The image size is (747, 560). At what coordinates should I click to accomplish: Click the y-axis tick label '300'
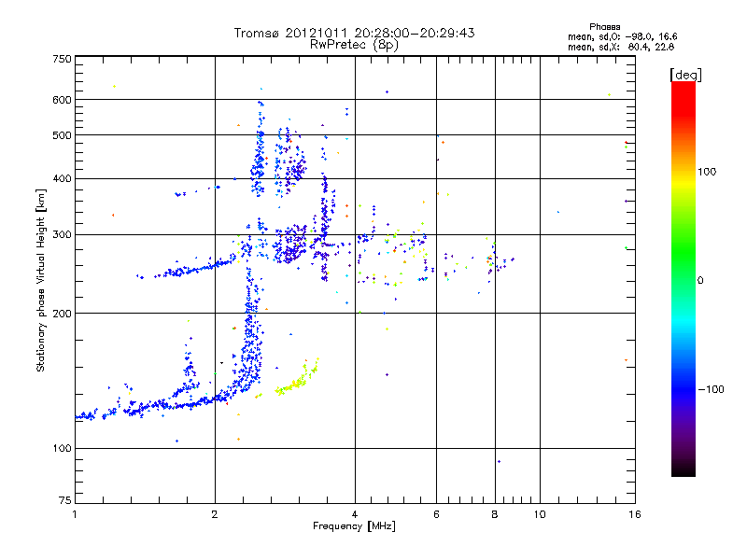tap(62, 235)
